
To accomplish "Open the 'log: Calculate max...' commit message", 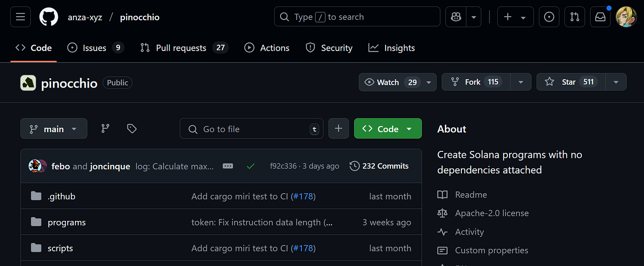I will coord(175,166).
